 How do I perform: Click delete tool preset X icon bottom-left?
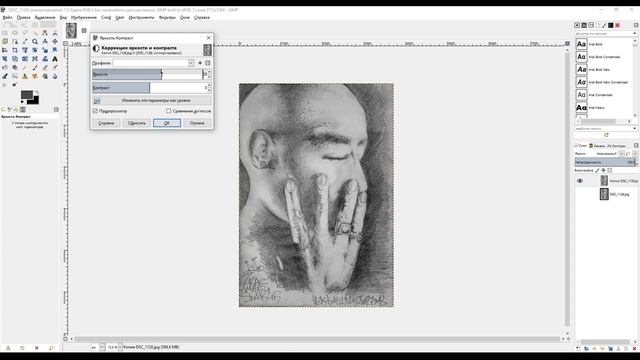coord(36,348)
